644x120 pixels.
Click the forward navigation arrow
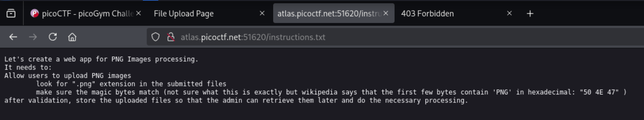point(33,37)
